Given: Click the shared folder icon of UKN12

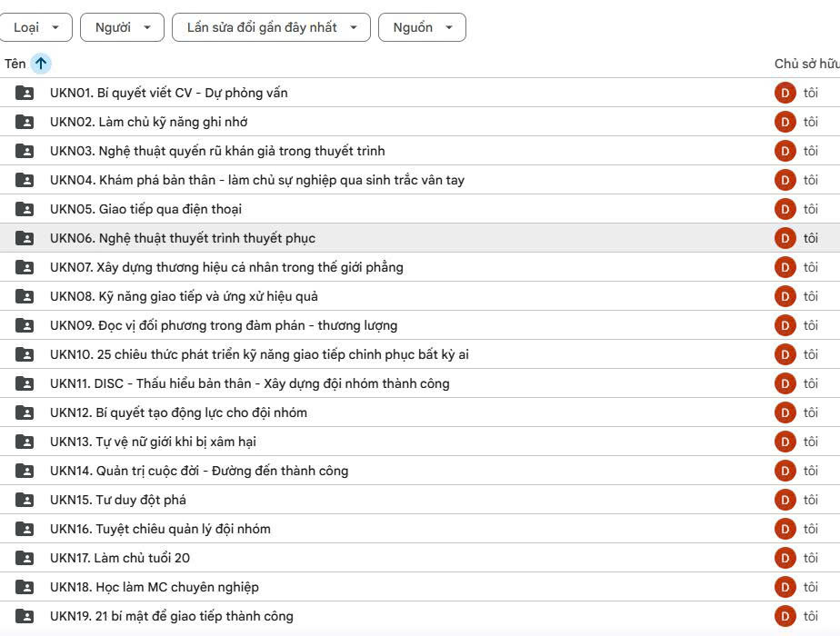Looking at the screenshot, I should point(25,412).
